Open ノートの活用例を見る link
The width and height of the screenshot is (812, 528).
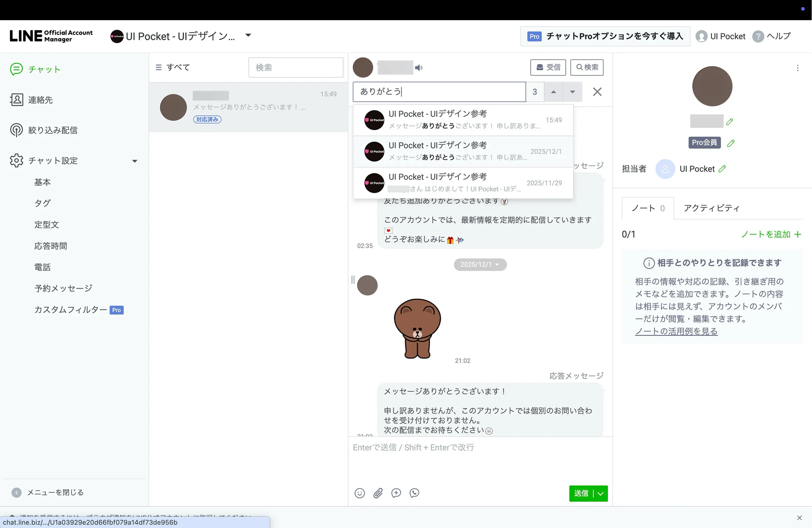(x=676, y=331)
